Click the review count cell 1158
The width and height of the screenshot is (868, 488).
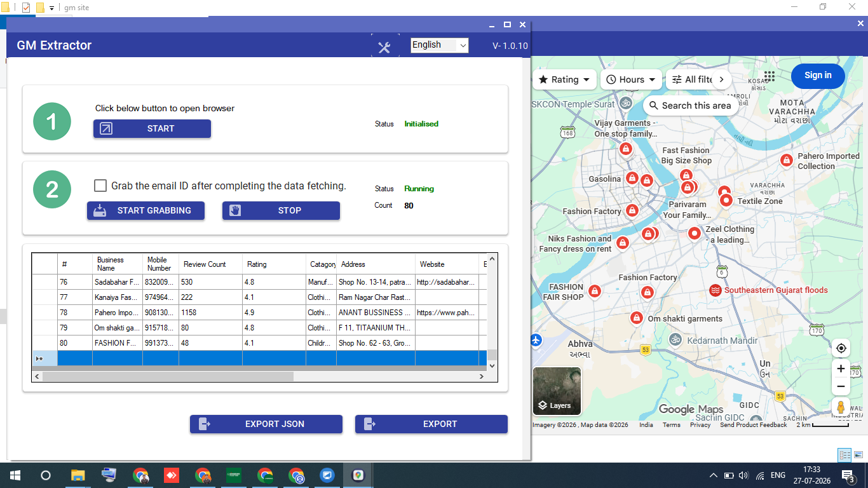tap(210, 313)
